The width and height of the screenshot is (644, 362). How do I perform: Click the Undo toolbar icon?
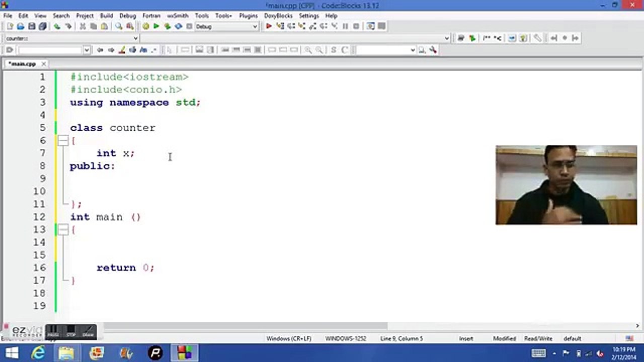point(57,26)
